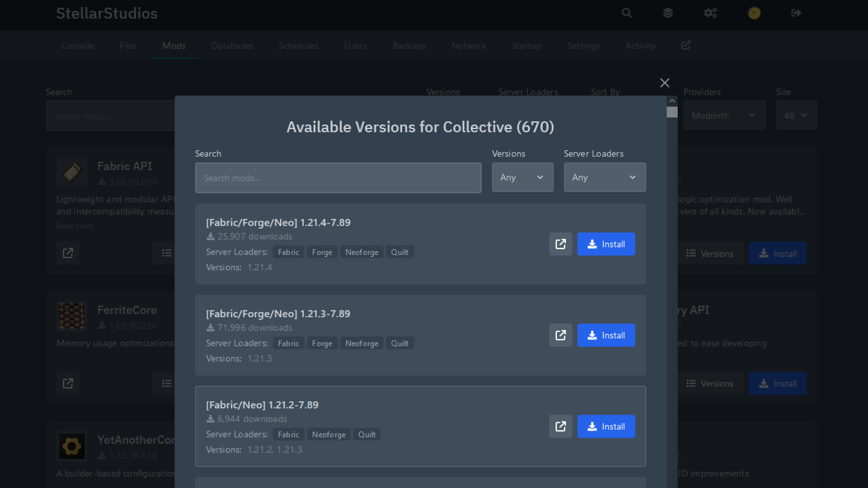Viewport: 868px width, 488px height.
Task: Click the stacked layers icon in header
Action: pos(668,13)
